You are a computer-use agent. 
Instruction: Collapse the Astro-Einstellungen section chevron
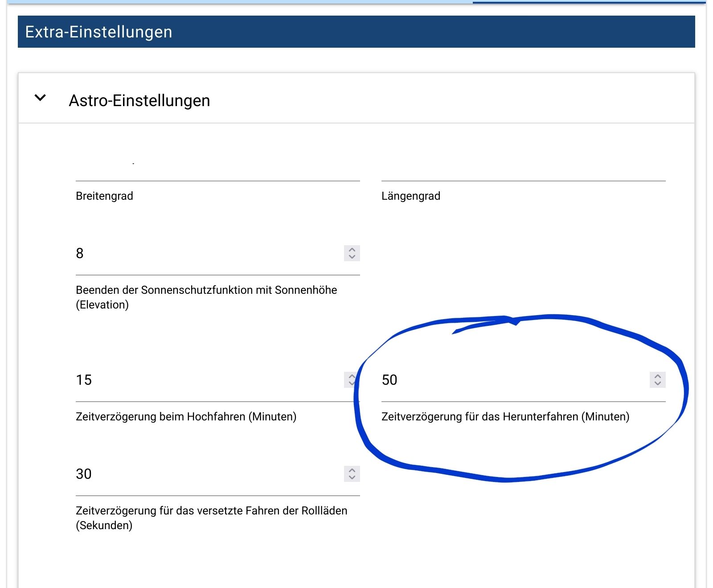click(x=40, y=98)
